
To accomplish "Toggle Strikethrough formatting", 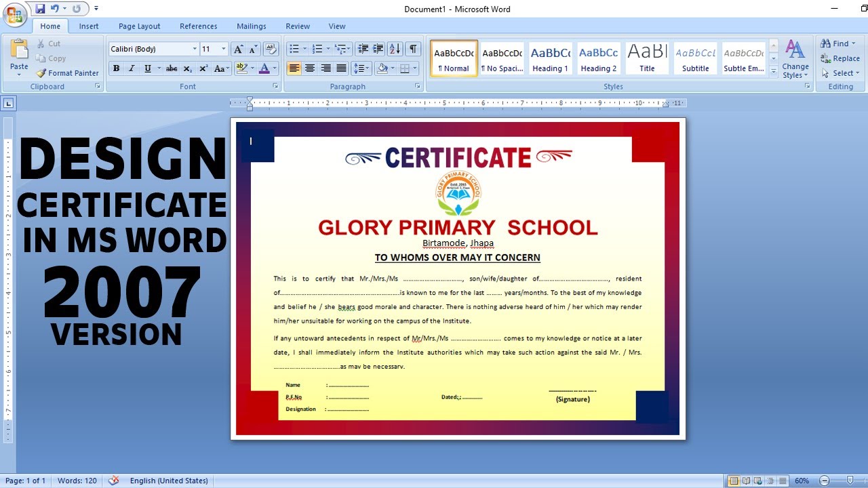I will pyautogui.click(x=172, y=68).
